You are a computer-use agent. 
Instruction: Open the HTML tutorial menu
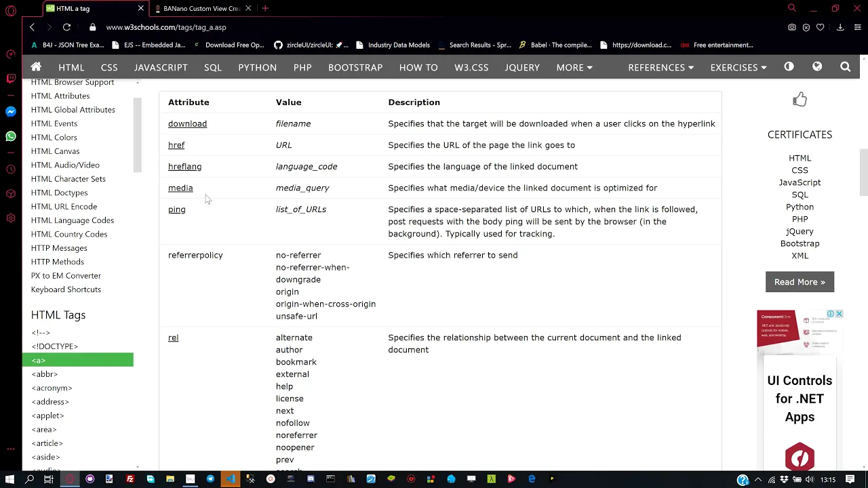click(x=71, y=67)
